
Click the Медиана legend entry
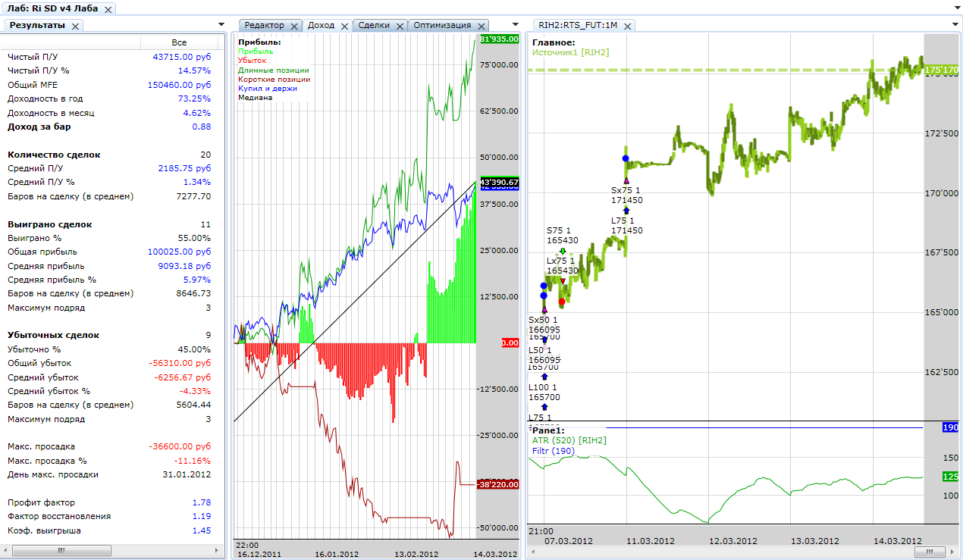coord(256,97)
